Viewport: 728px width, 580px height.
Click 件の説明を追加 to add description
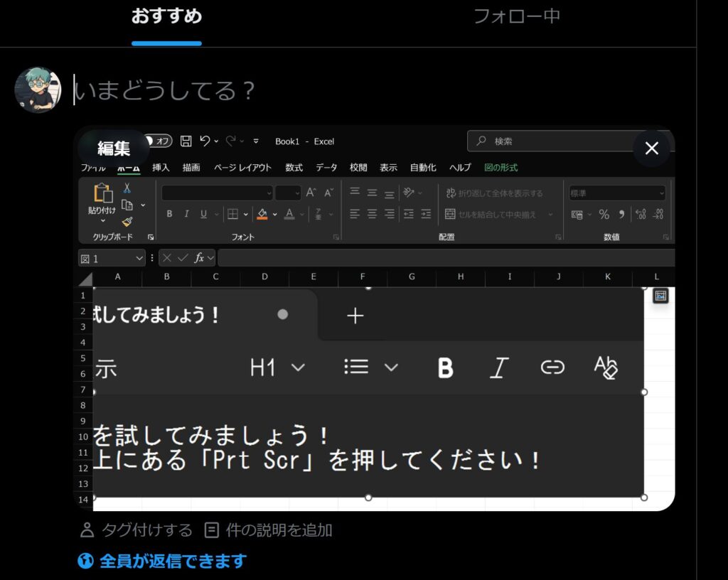pos(269,530)
